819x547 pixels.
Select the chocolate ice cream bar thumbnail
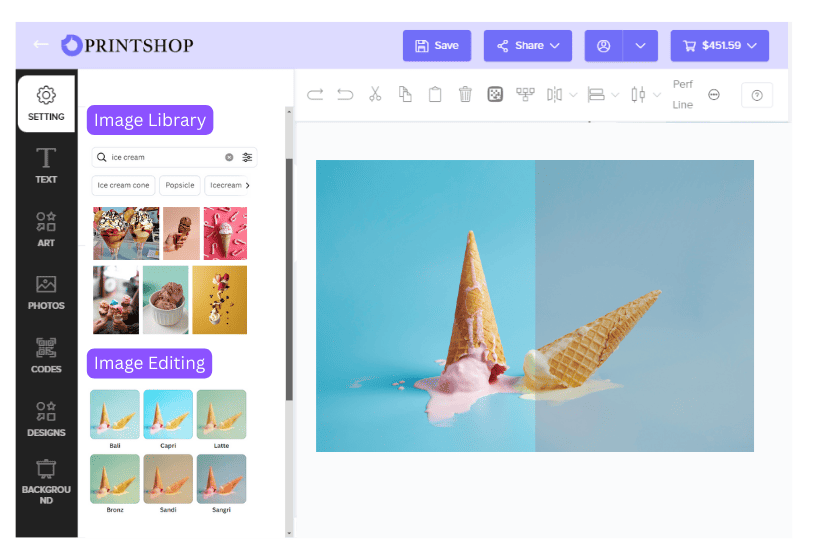click(181, 233)
